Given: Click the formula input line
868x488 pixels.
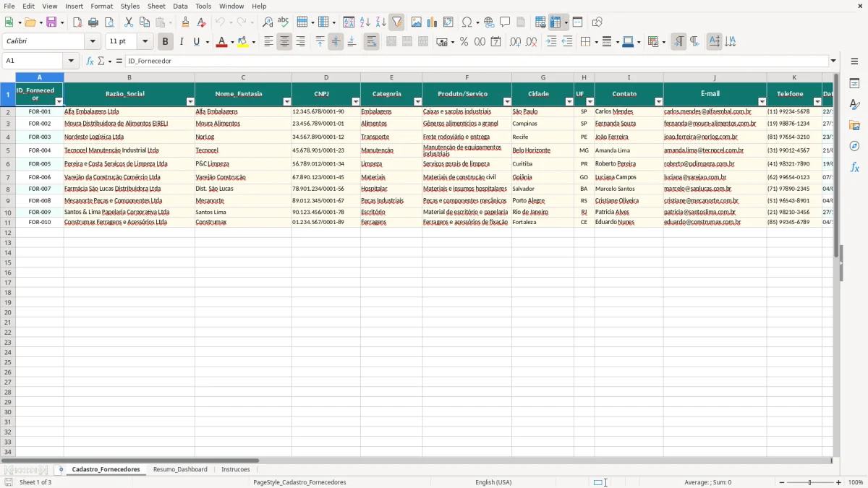Looking at the screenshot, I should click(x=476, y=61).
